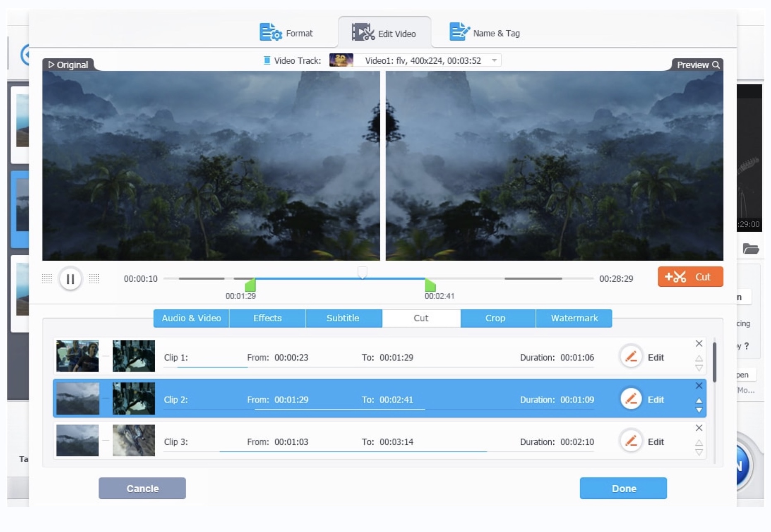Viewport: 771px width, 532px height.
Task: Open the Format tab
Action: coord(286,33)
